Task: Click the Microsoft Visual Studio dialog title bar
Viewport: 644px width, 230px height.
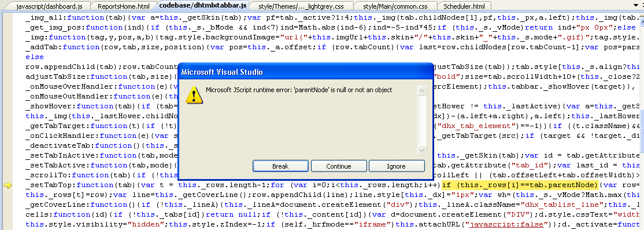Action: 306,72
